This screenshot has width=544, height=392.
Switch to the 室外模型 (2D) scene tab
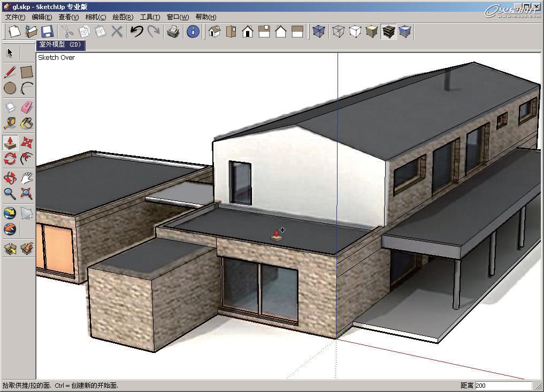[60, 44]
